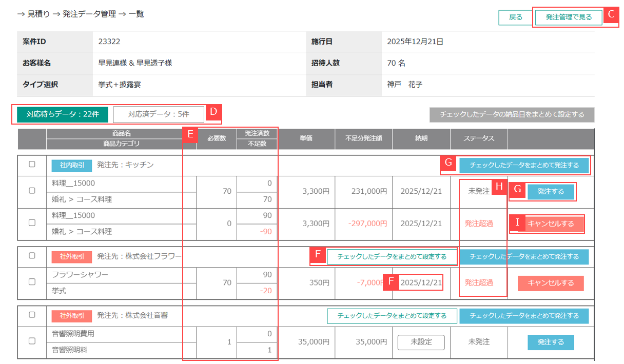
Task: Select the フラワーシャワー row checkbox
Action: click(x=32, y=282)
